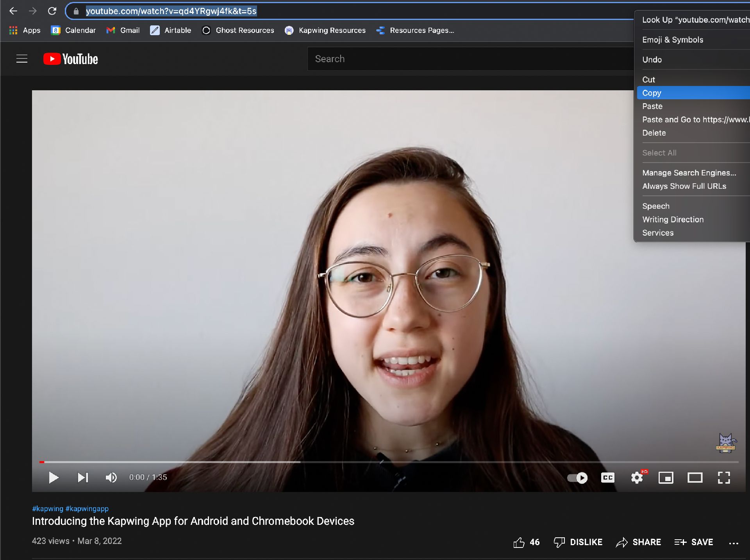Switch to theater mode
Image resolution: width=750 pixels, height=560 pixels.
click(x=695, y=478)
